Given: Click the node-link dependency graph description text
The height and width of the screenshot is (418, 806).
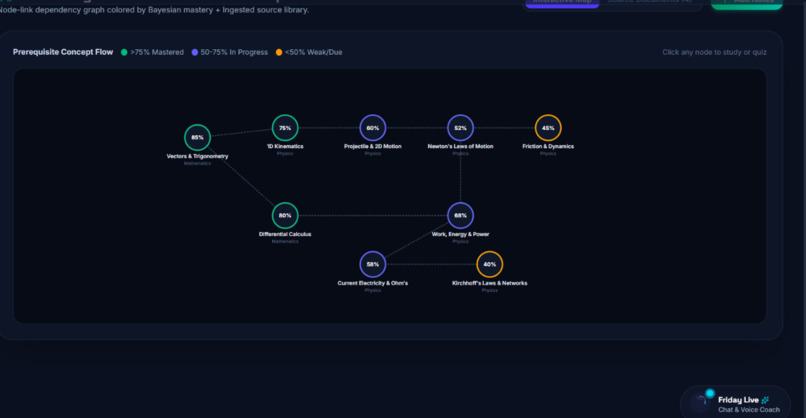Looking at the screenshot, I should pos(154,10).
